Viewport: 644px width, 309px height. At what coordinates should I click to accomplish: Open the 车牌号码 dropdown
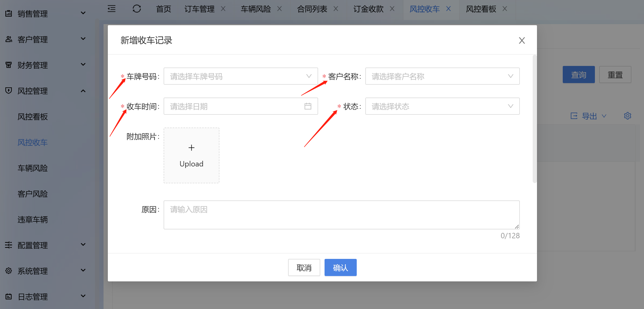point(240,76)
